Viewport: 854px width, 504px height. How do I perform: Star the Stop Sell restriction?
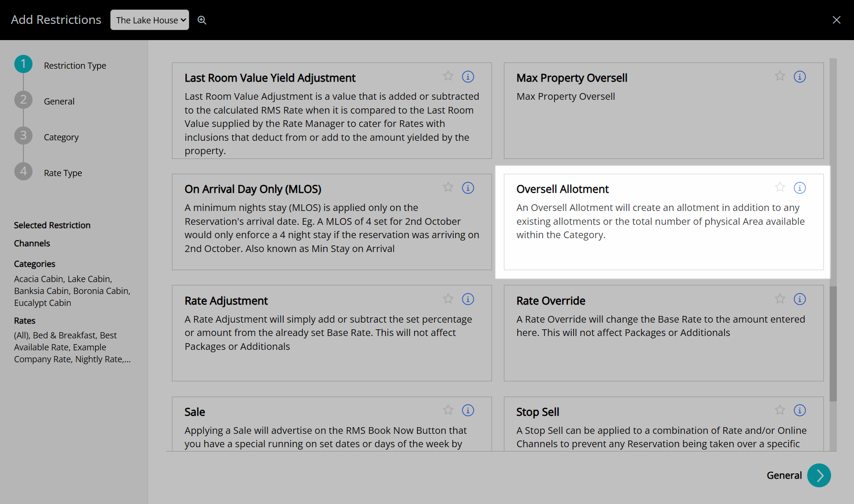coord(780,410)
